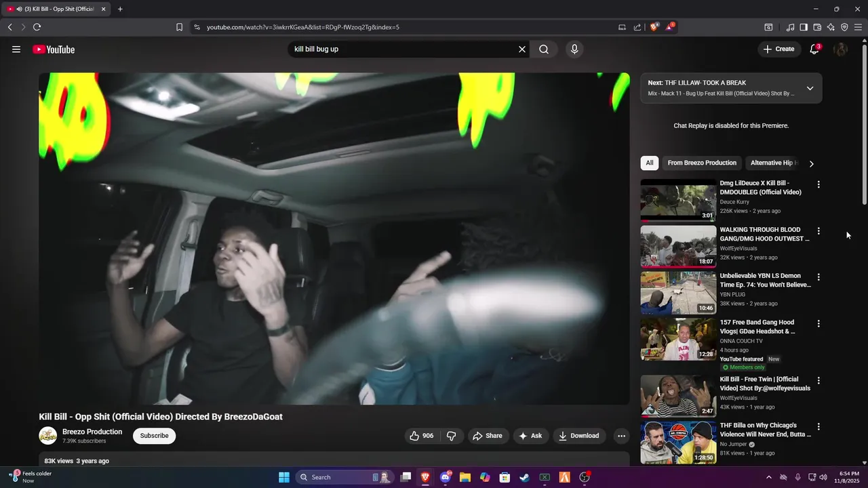868x488 pixels.
Task: Show more filter chips with right arrow
Action: 811,163
